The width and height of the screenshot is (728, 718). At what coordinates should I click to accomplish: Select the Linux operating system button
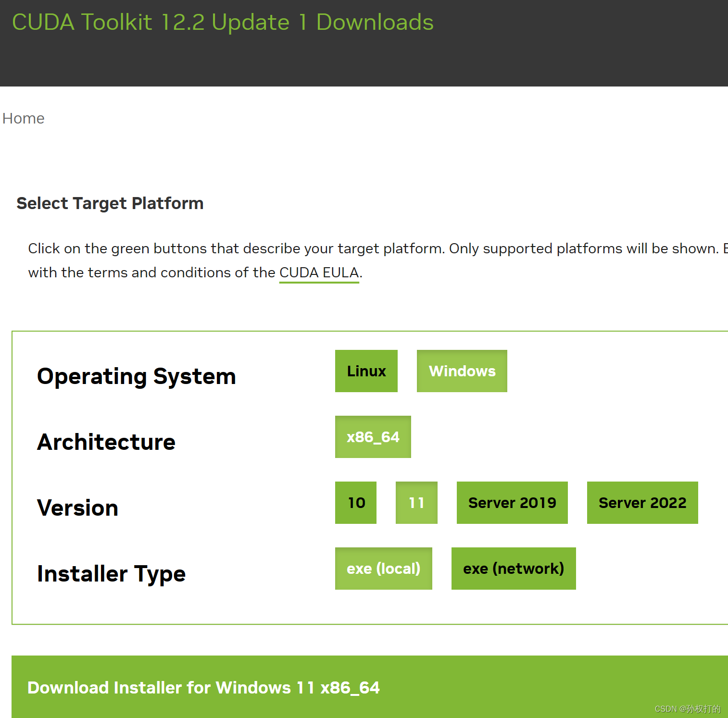(x=366, y=371)
